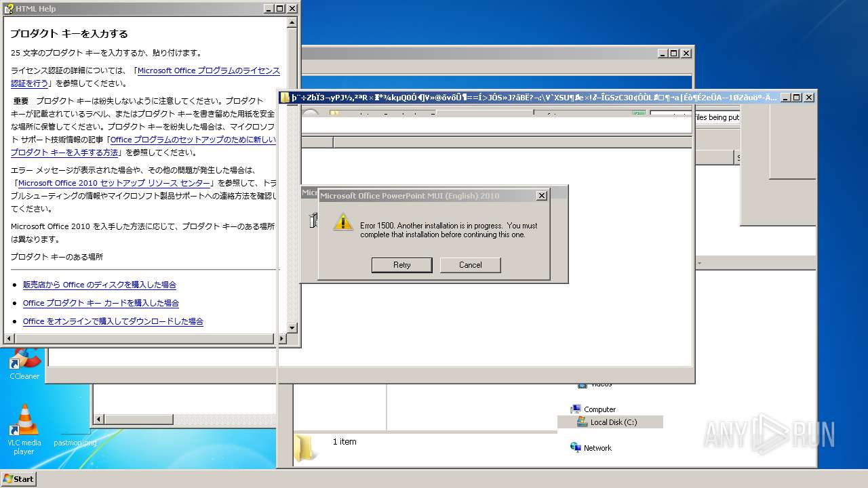Maximize the garbled-title Explorer window
This screenshot has width=868, height=488.
[x=796, y=98]
